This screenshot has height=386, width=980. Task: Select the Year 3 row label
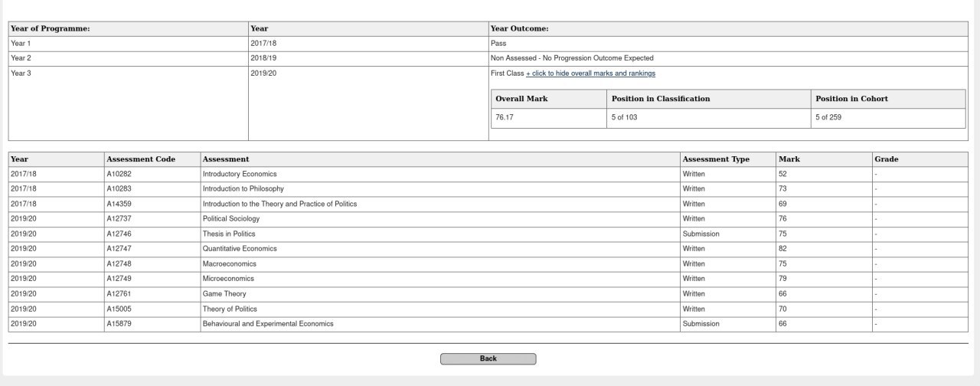(21, 74)
